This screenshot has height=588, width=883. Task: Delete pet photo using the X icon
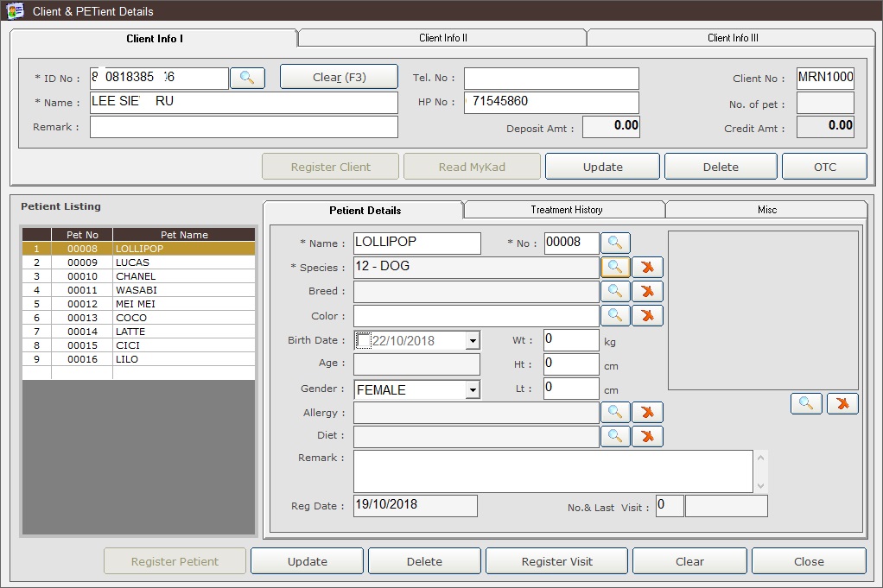(842, 403)
